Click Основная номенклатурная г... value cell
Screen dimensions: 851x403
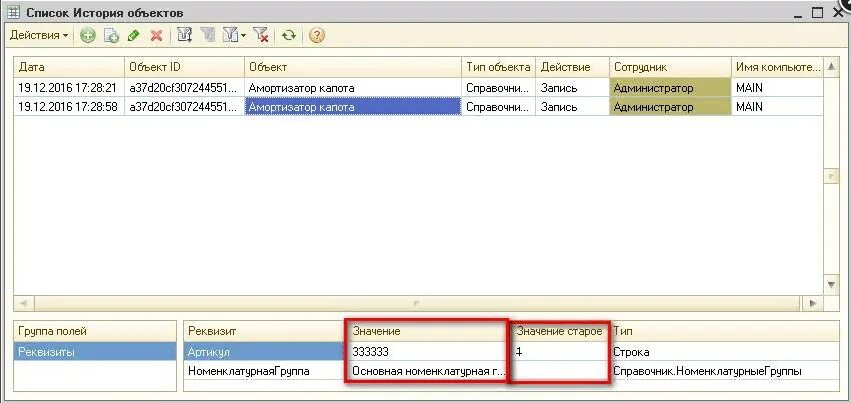(429, 372)
